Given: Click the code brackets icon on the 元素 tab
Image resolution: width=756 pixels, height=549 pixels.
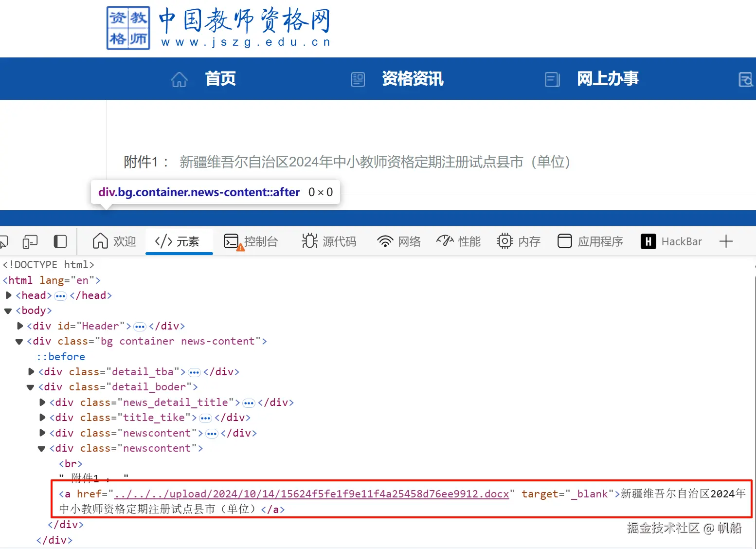Looking at the screenshot, I should (163, 241).
